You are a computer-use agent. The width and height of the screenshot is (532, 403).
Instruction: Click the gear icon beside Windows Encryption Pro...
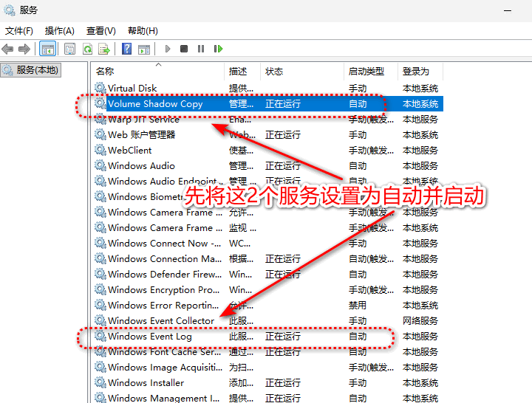tap(100, 289)
